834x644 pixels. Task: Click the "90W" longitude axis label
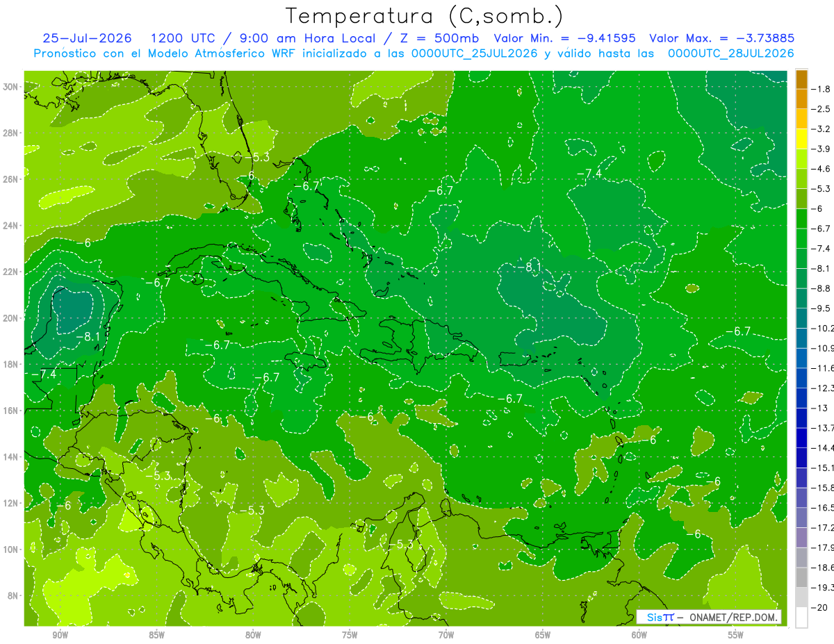(60, 635)
